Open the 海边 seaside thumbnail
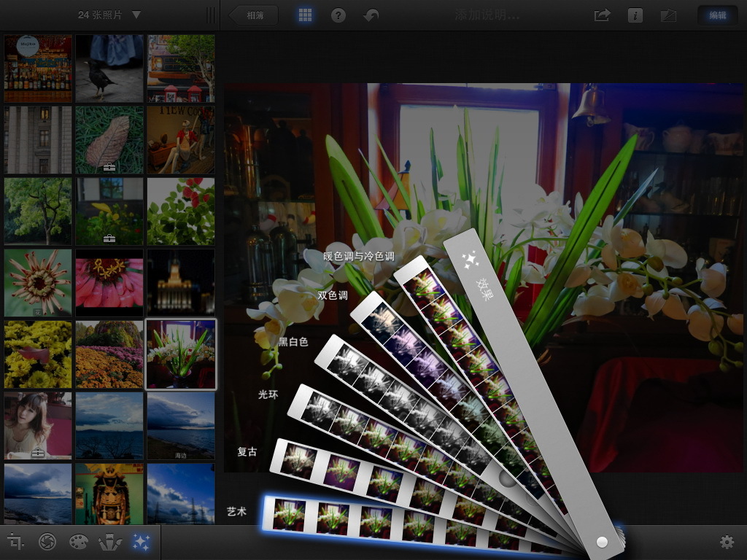Screen dimensions: 747x560 pos(181,426)
